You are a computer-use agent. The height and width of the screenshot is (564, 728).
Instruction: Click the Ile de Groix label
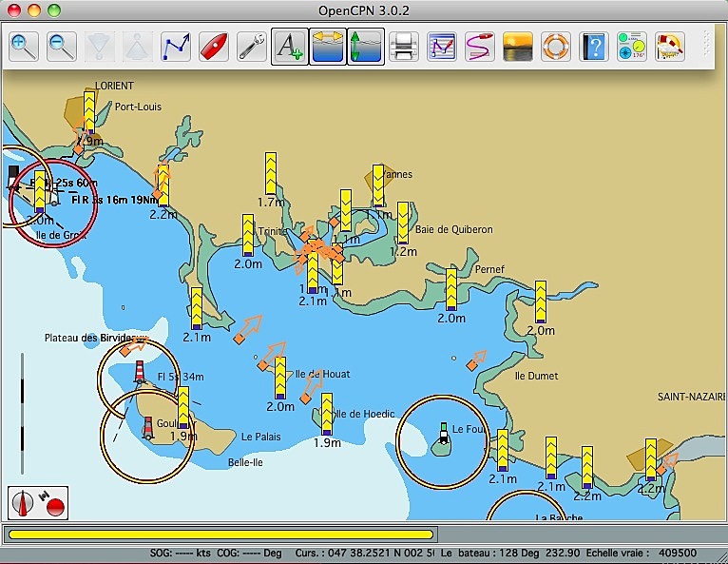(x=61, y=235)
